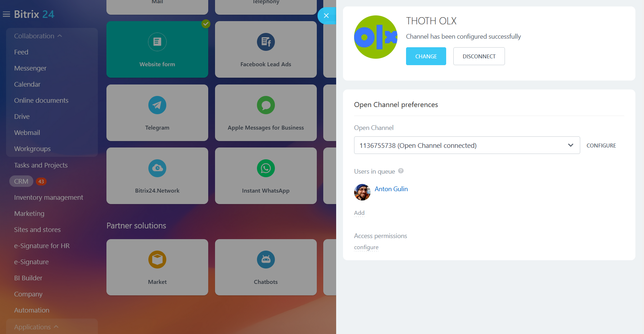Viewport: 644px width, 334px height.
Task: Click the THOTH OLX logo
Action: coord(376,37)
